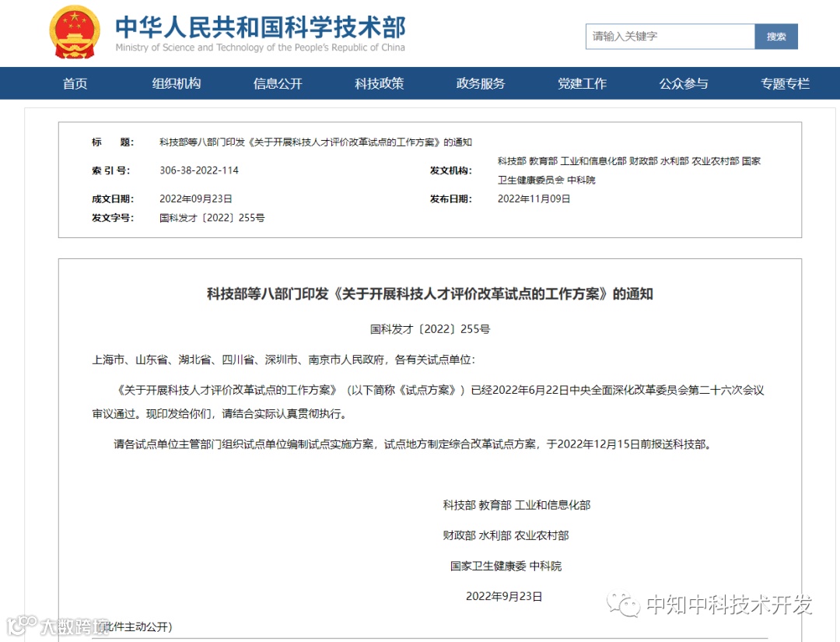This screenshot has height=642, width=840.
Task: Click the 发布日期 value 2022年11月09日
Action: coord(534,198)
